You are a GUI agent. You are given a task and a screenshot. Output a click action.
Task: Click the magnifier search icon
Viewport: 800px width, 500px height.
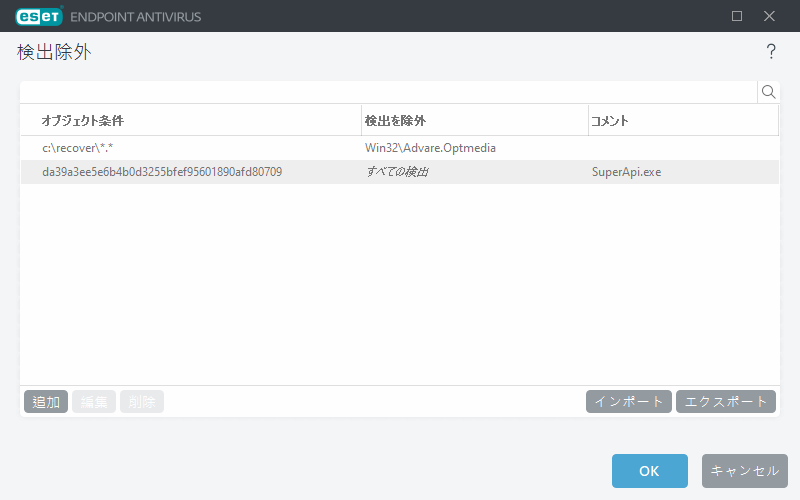coord(769,92)
